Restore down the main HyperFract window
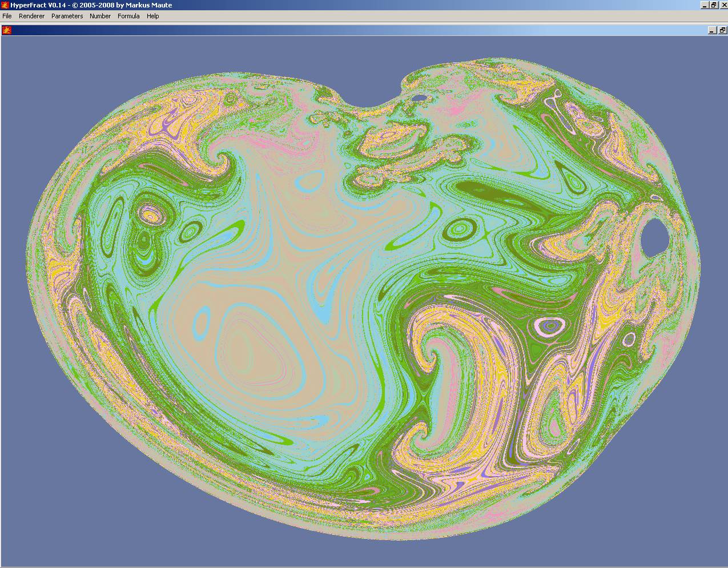Image resolution: width=728 pixels, height=568 pixels. (714, 5)
